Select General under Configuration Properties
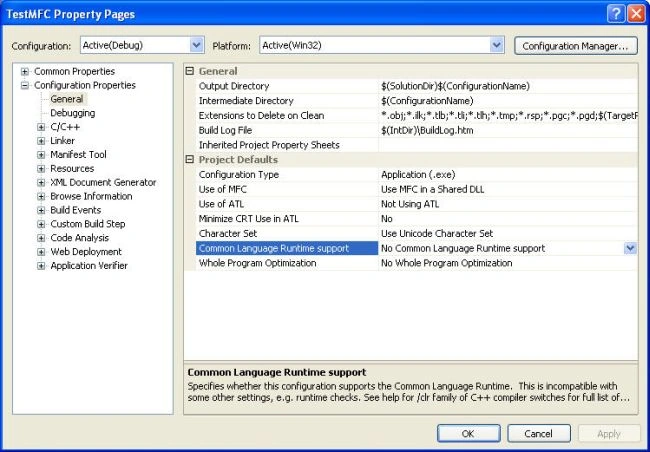Screen dimensions: 650x452 tap(67, 99)
